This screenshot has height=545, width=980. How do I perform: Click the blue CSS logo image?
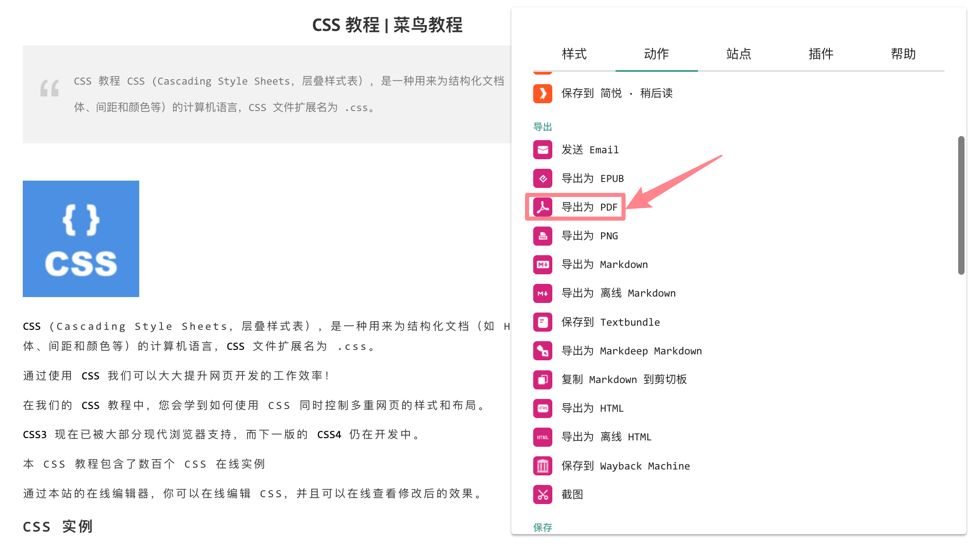click(81, 239)
